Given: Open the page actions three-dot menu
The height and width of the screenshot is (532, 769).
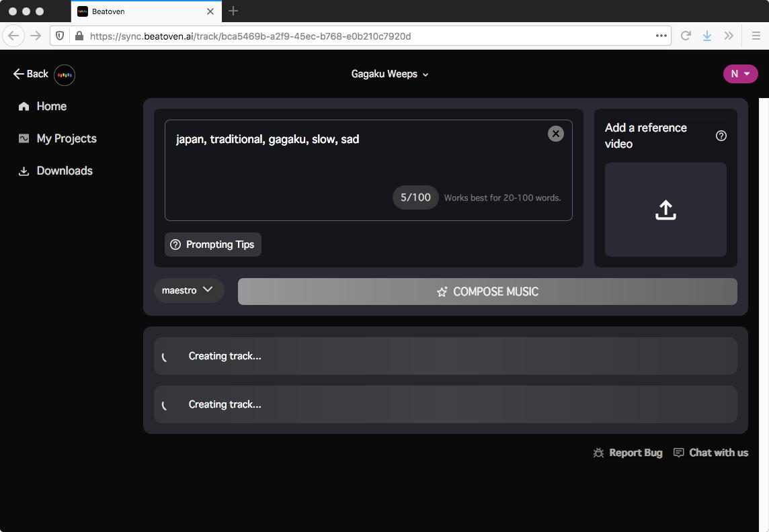Looking at the screenshot, I should pos(661,36).
